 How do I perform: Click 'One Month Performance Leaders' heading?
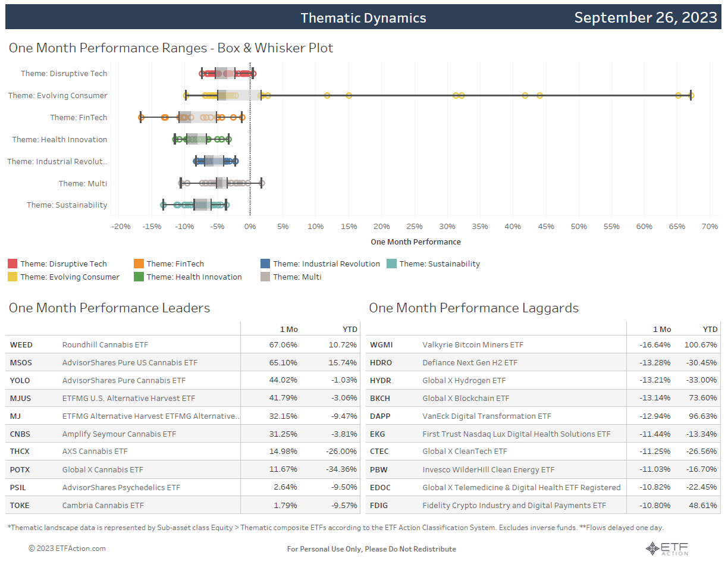tap(109, 308)
